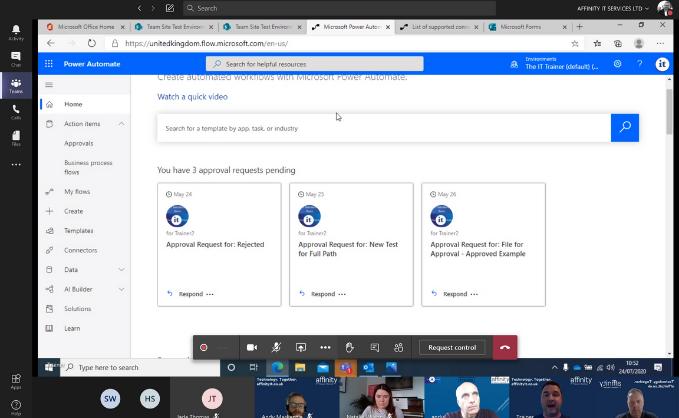Open Templates in sidebar
Screen dimensions: 679x418
click(x=78, y=230)
